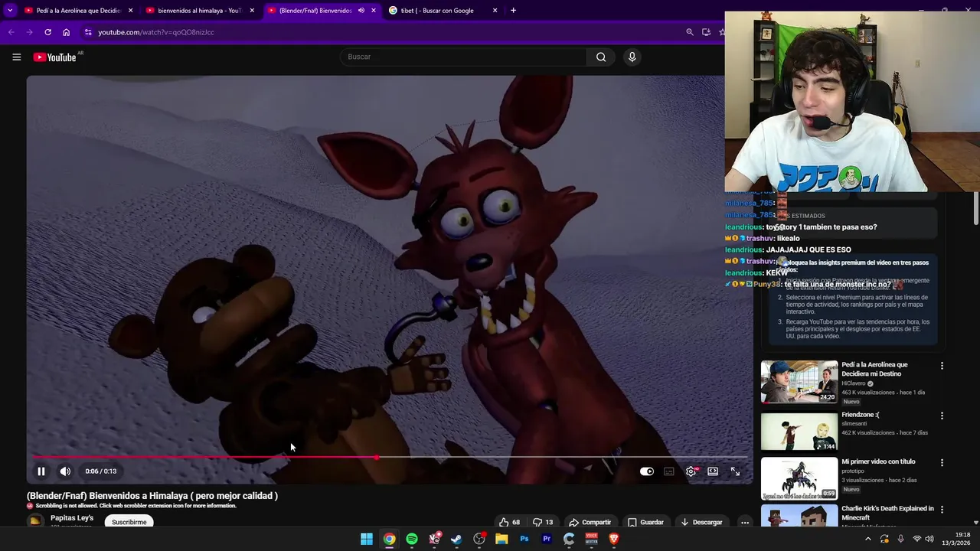Focus the Buscar search field

point(463,57)
